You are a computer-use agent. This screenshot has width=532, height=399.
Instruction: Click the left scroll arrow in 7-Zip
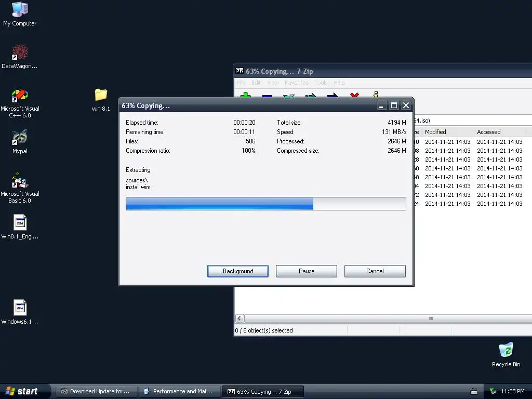(240, 318)
